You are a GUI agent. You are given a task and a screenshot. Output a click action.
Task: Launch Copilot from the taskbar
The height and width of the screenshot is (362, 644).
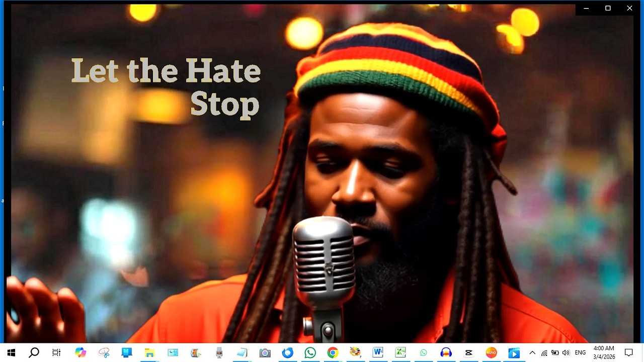(80, 352)
